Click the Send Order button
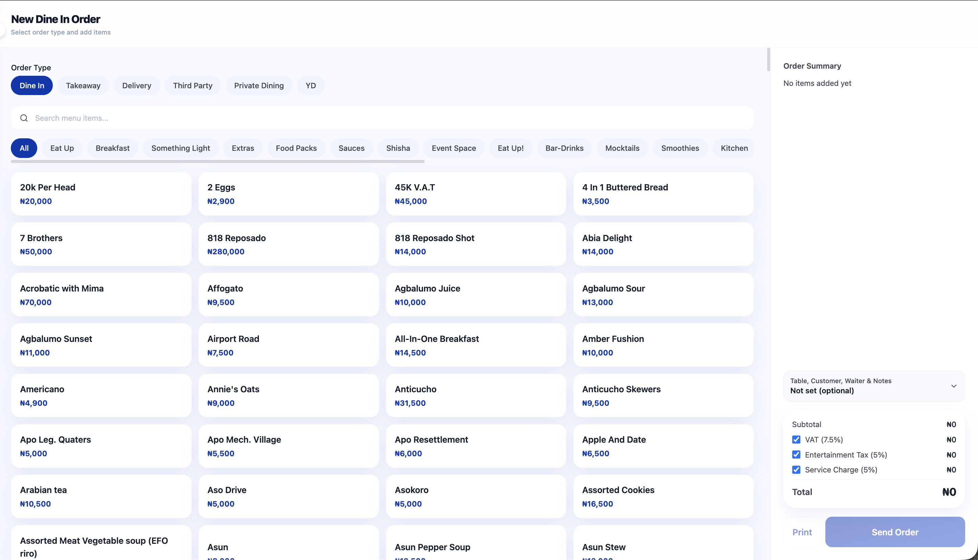The width and height of the screenshot is (978, 560). coord(895,532)
